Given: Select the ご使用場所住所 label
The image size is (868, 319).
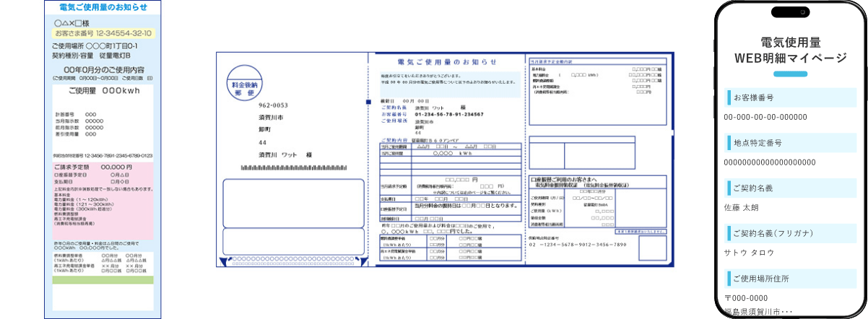Looking at the screenshot, I should coord(761,279).
